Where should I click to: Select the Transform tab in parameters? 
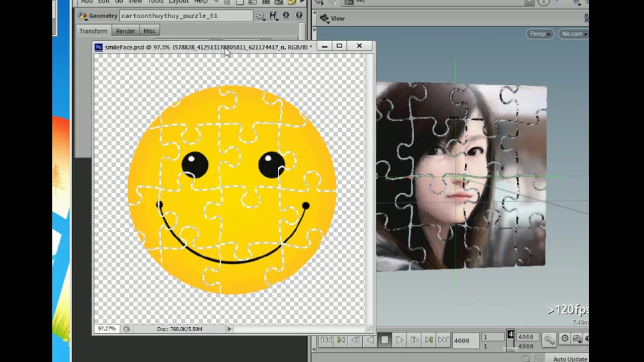pyautogui.click(x=93, y=31)
